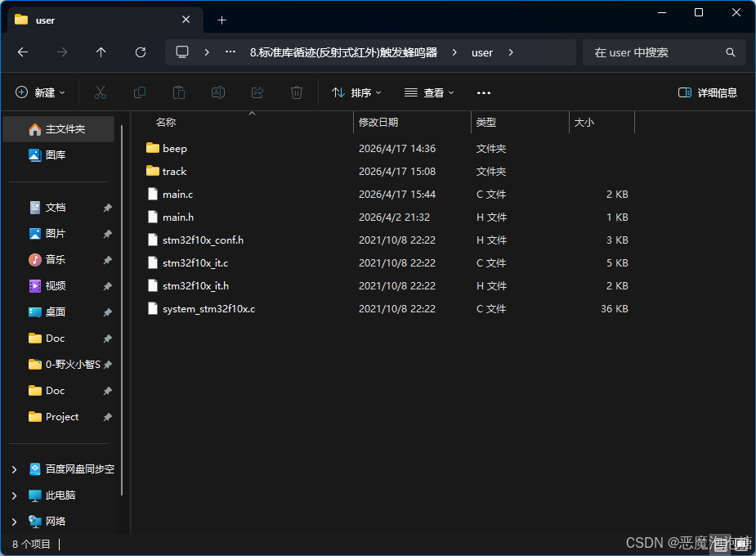Click the navigation pane vertical scrollbar
756x556 pixels.
coord(122,308)
